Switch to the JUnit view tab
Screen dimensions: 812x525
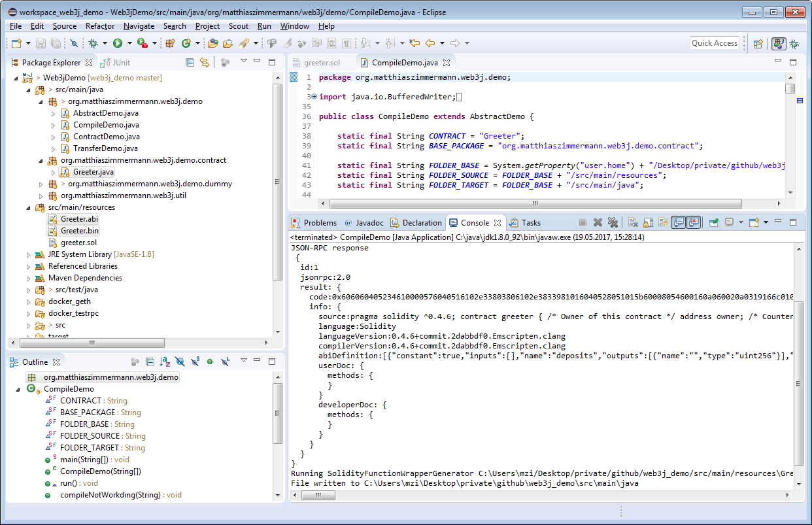pos(115,63)
